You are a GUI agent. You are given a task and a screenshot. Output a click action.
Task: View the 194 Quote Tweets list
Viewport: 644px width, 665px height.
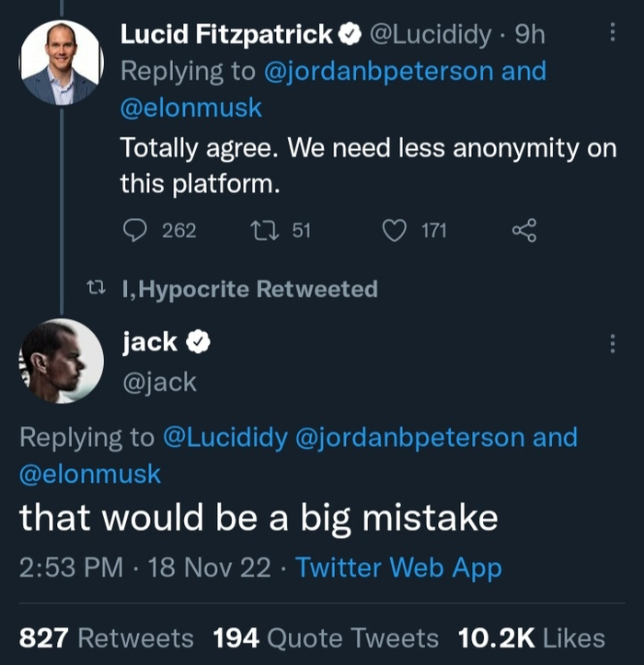326,637
